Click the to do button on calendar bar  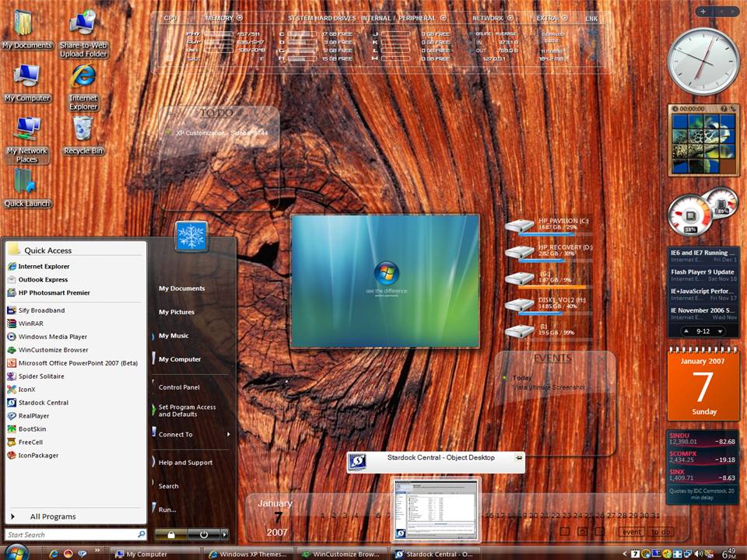(661, 532)
